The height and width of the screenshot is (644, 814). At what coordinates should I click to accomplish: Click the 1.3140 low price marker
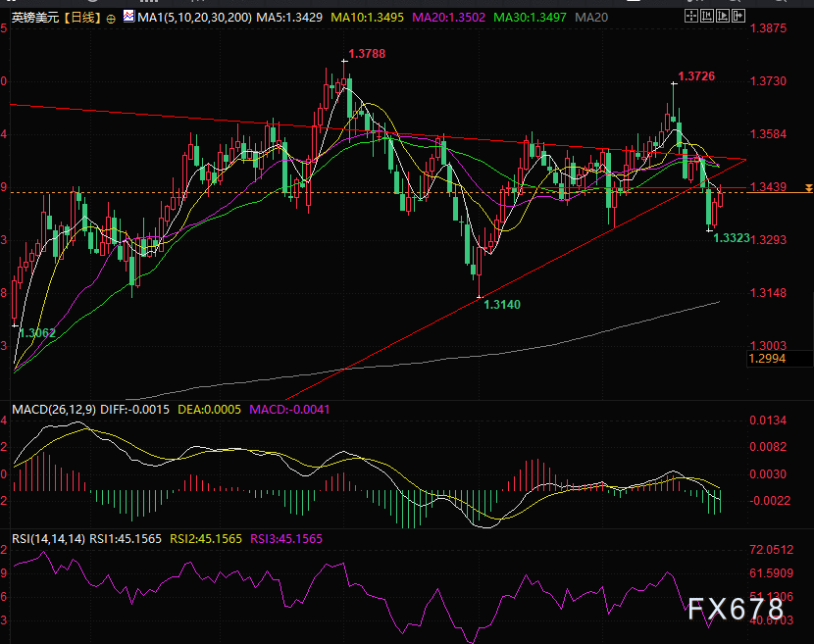[502, 305]
